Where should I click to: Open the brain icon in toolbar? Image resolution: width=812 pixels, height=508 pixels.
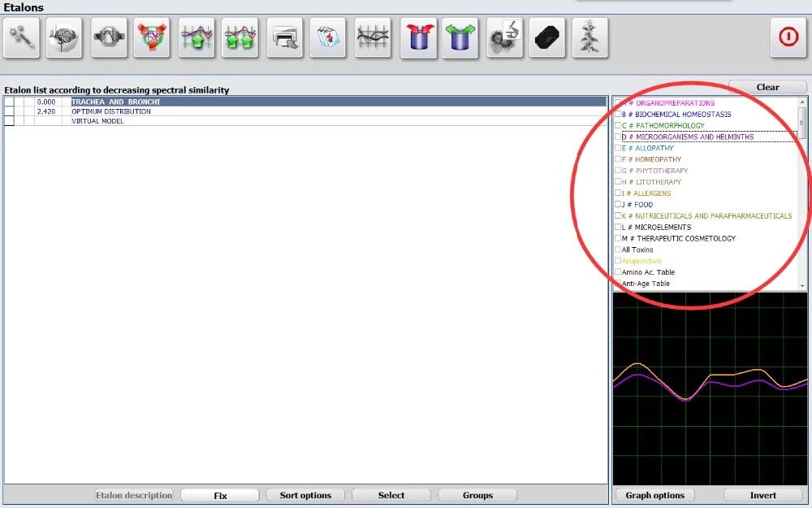click(64, 38)
